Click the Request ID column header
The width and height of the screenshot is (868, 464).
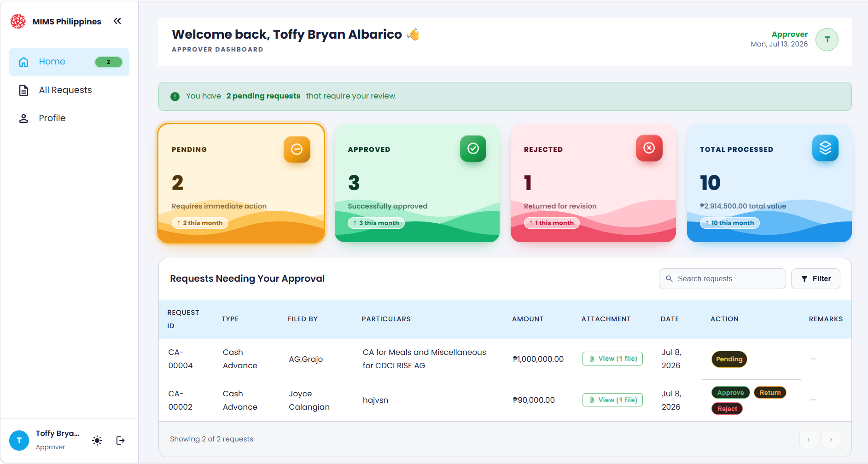(x=183, y=319)
